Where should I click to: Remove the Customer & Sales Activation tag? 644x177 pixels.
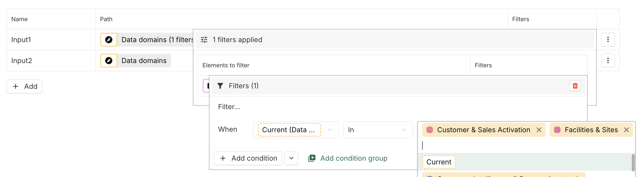[x=539, y=130]
